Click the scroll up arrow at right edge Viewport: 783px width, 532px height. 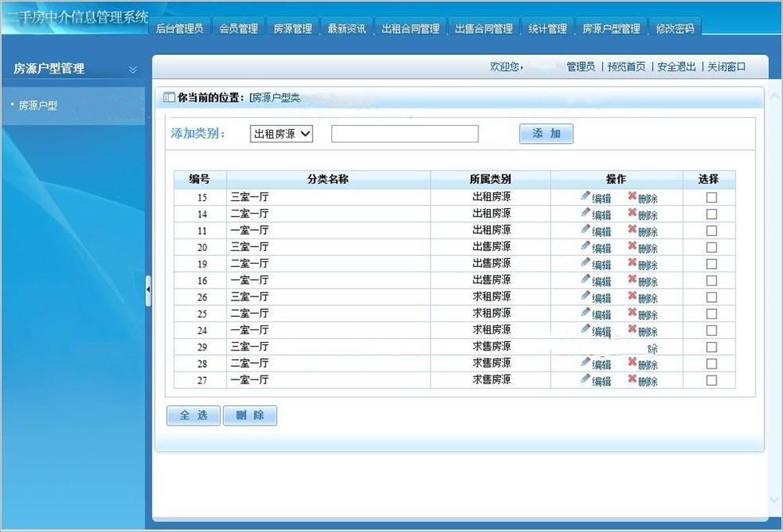(774, 95)
